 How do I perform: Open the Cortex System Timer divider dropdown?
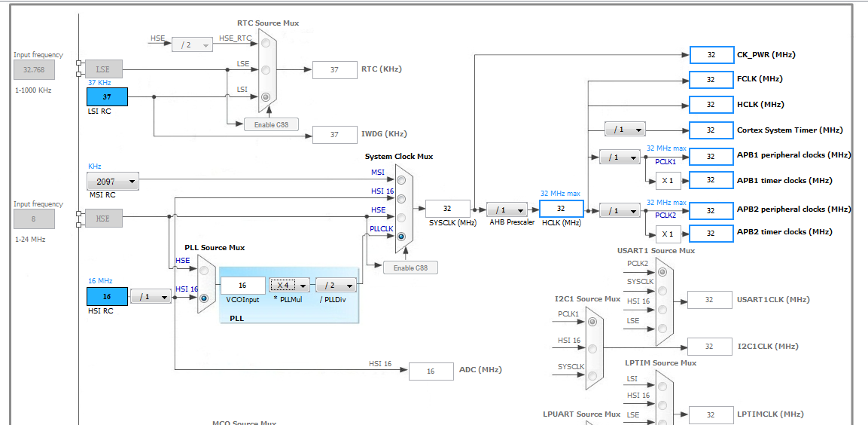[624, 130]
